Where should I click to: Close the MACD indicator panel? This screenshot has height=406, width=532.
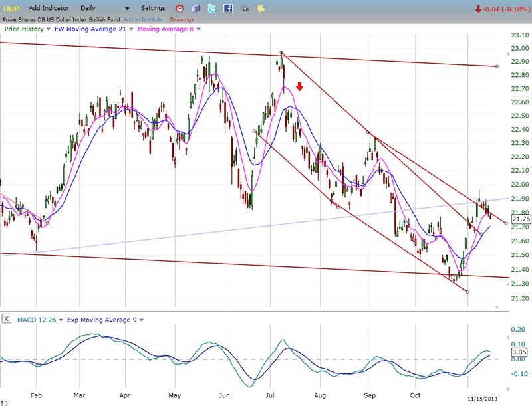pos(6,320)
